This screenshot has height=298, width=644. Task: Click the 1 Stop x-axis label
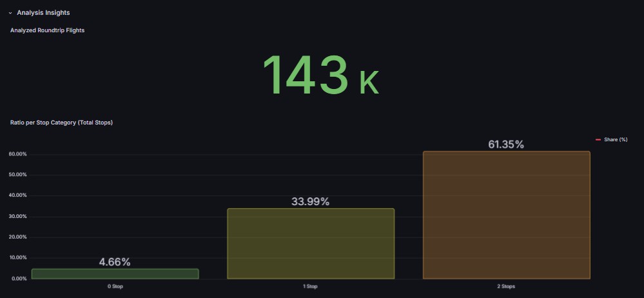tap(311, 286)
